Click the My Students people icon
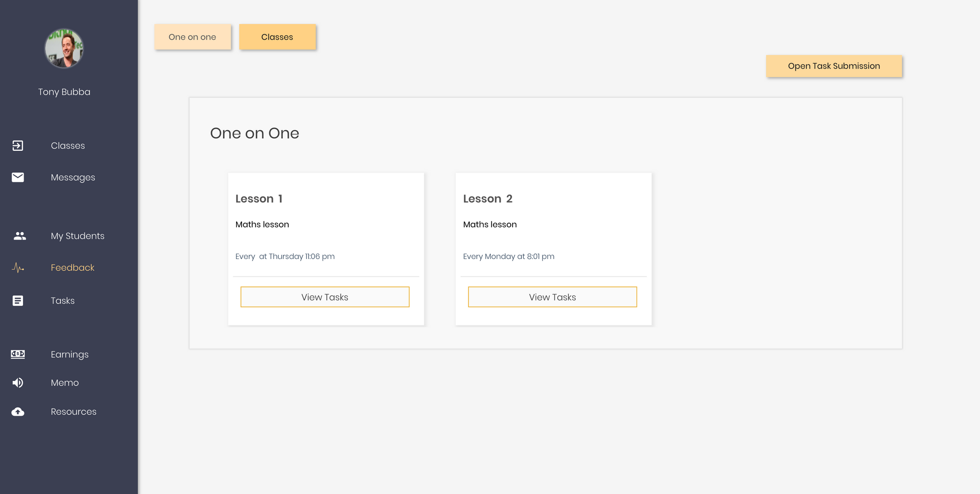The width and height of the screenshot is (980, 494). point(20,236)
